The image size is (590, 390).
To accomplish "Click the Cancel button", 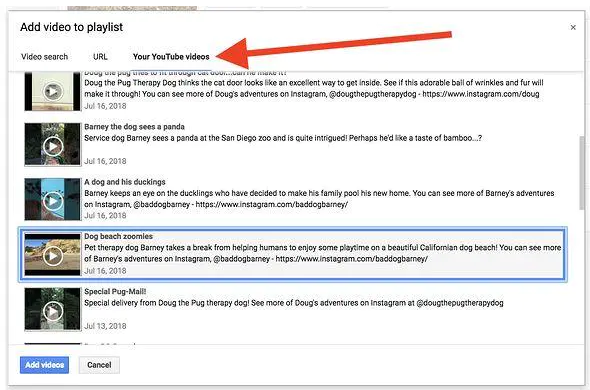I will pos(99,365).
